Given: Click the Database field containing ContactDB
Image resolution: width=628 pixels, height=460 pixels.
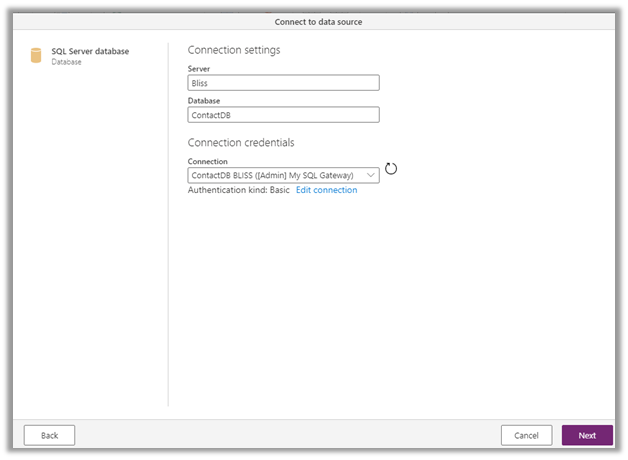Looking at the screenshot, I should (283, 115).
